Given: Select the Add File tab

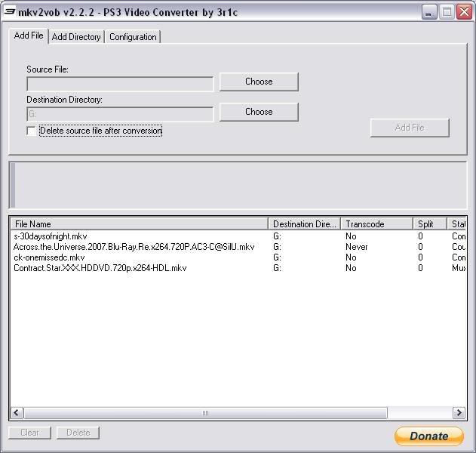Looking at the screenshot, I should click(x=29, y=36).
